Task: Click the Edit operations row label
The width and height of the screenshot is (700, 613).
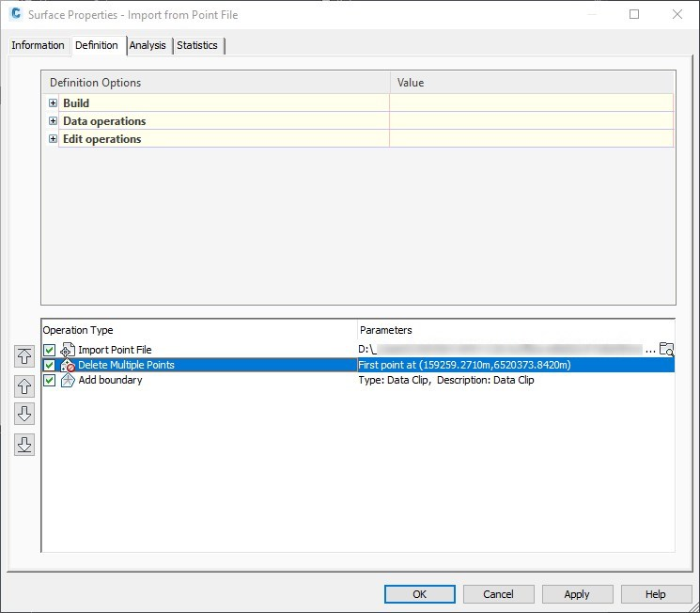Action: coord(102,139)
